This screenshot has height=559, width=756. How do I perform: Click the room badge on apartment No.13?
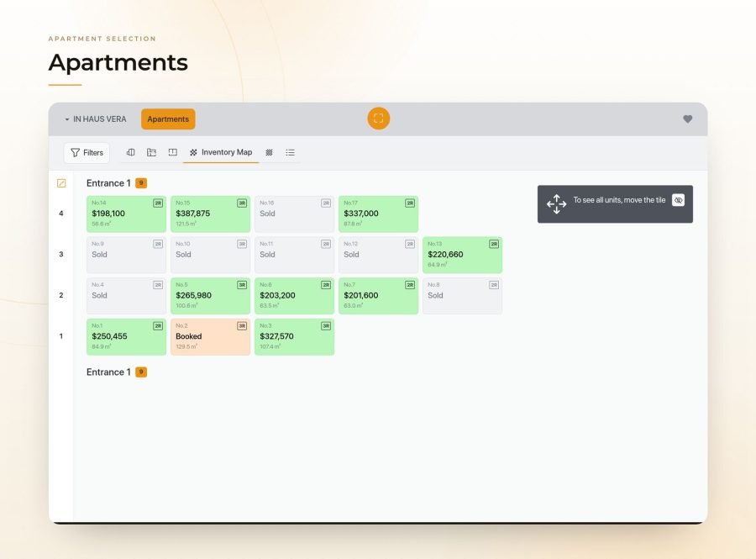click(494, 244)
